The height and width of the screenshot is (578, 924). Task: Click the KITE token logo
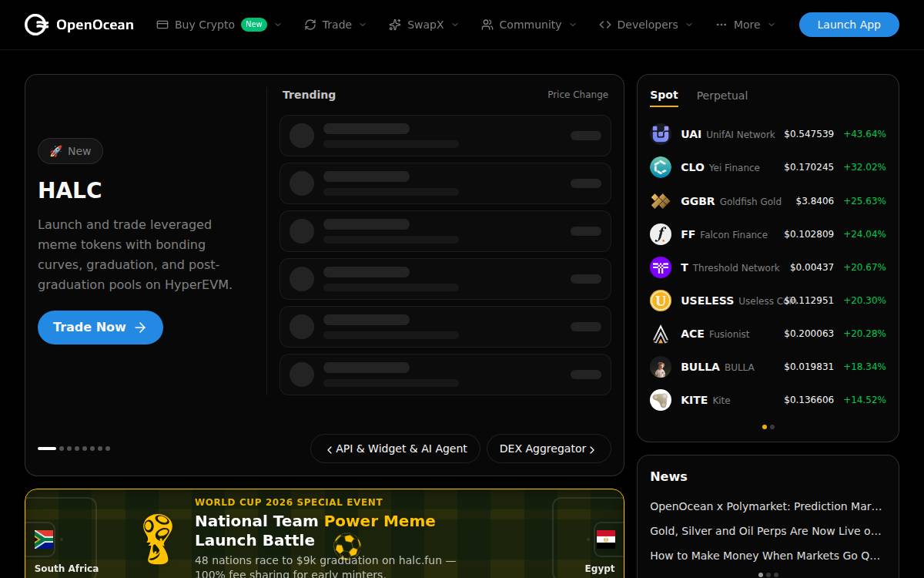[x=661, y=400]
